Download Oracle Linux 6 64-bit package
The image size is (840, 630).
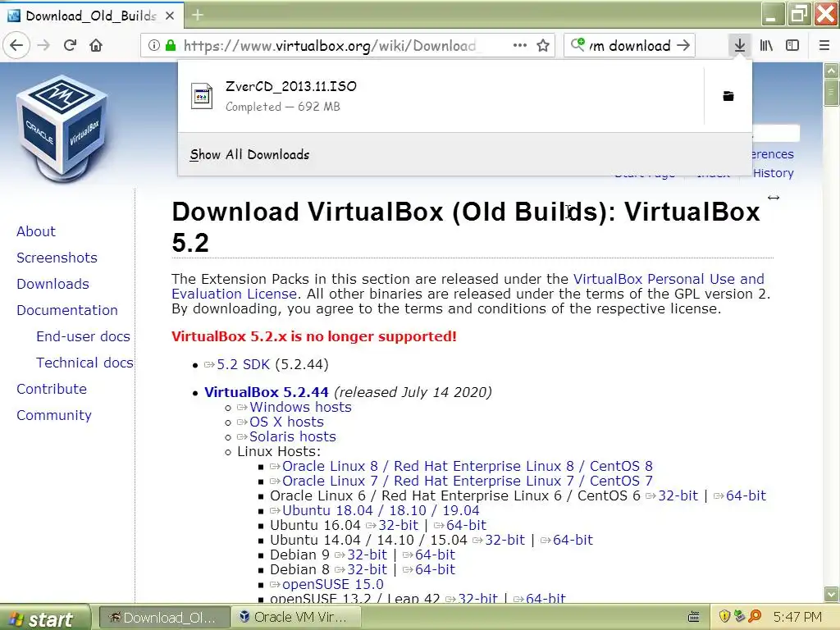746,495
